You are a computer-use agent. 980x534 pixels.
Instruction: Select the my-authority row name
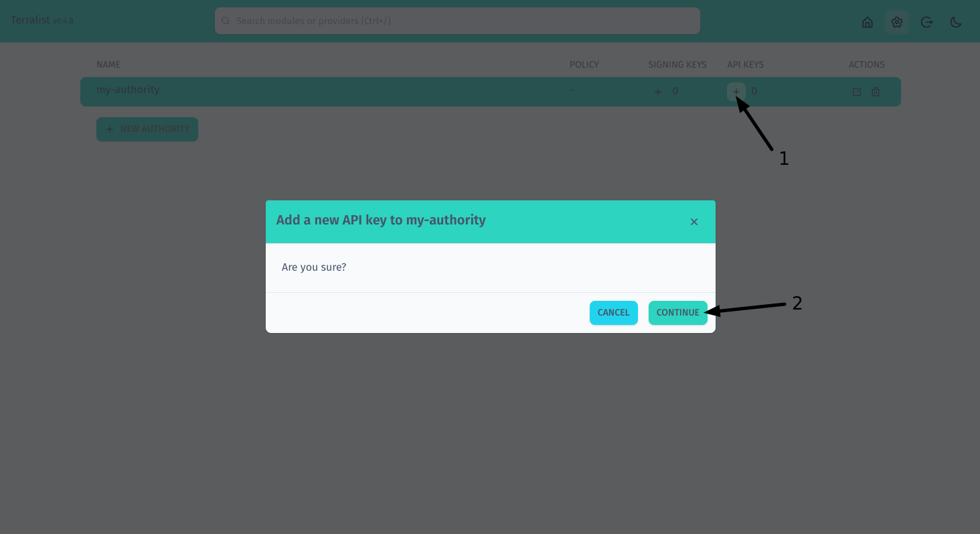[128, 90]
